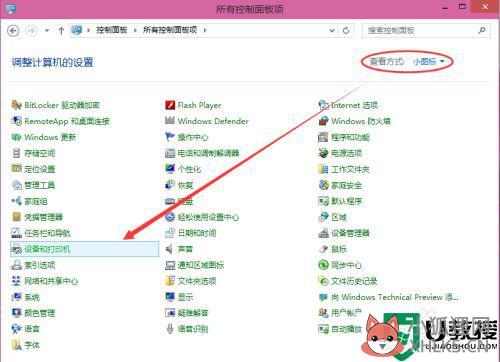Open the Windows Defender wall icon
The width and height of the screenshot is (500, 362).
click(x=170, y=121)
